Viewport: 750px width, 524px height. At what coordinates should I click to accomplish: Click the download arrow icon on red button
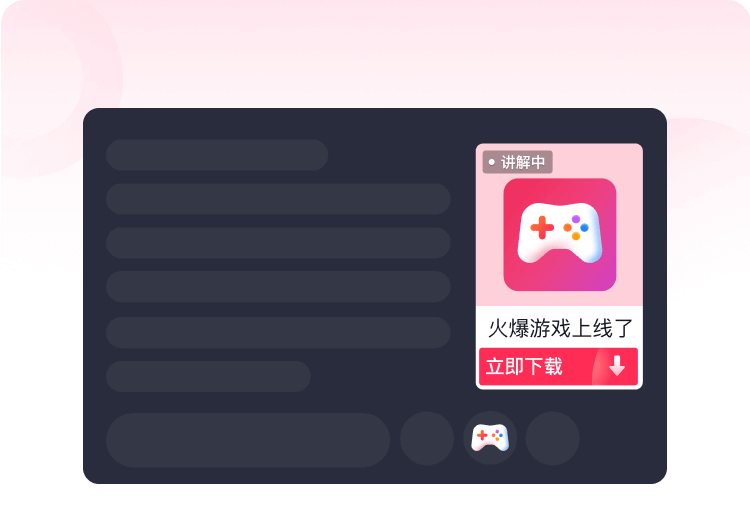pos(617,366)
